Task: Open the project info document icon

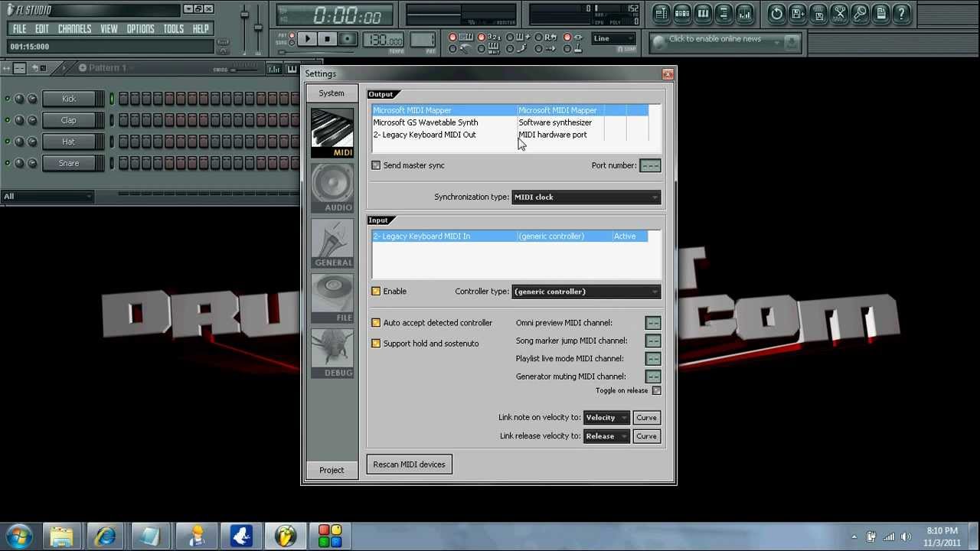Action: [880, 14]
